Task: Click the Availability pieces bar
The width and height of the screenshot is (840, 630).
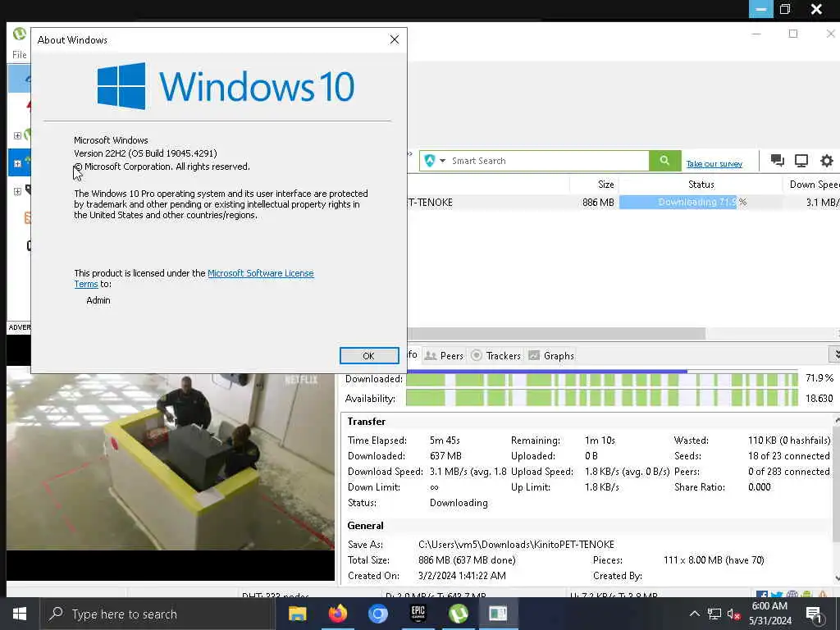Action: (602, 399)
